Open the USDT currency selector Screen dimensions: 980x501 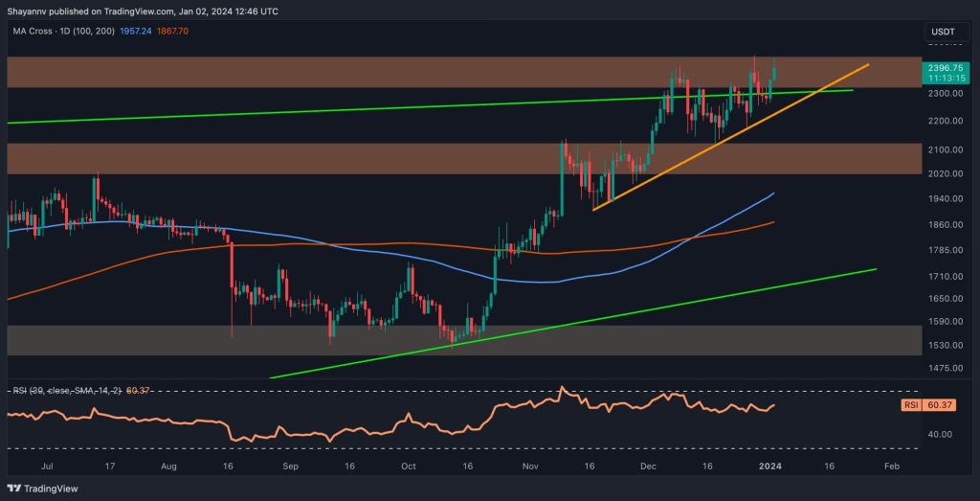coord(943,34)
